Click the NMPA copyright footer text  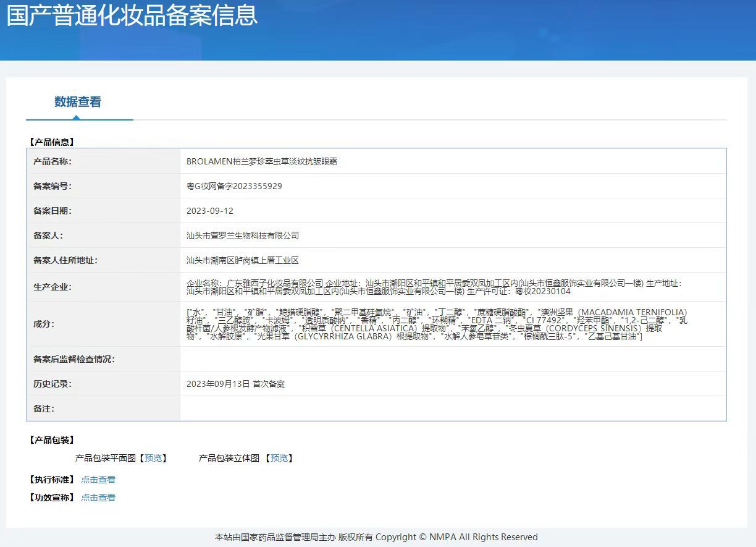(x=377, y=537)
